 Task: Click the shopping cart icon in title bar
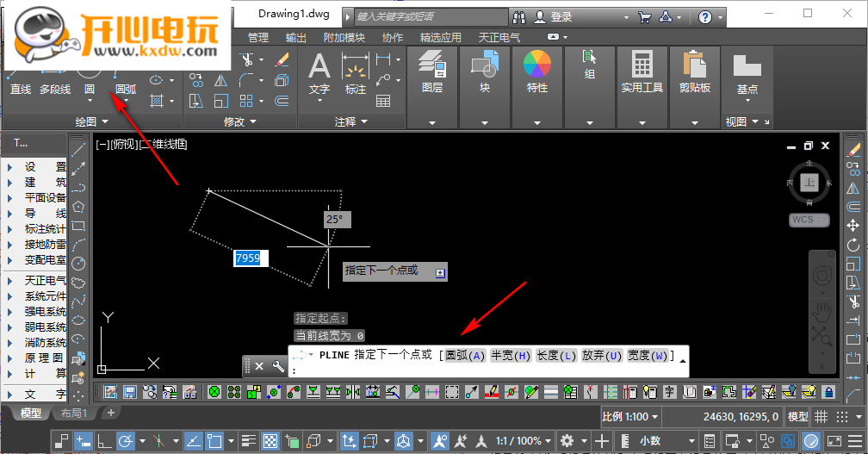pyautogui.click(x=644, y=16)
